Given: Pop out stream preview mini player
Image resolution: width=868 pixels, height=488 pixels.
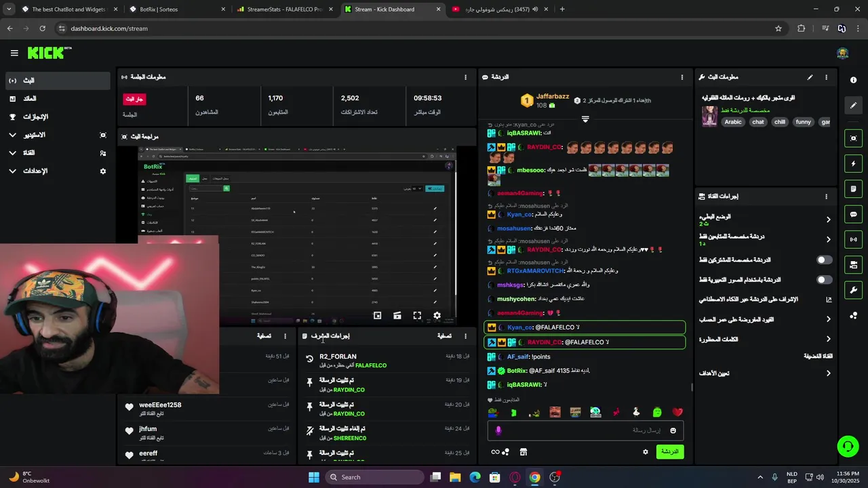Looking at the screenshot, I should [x=378, y=315].
